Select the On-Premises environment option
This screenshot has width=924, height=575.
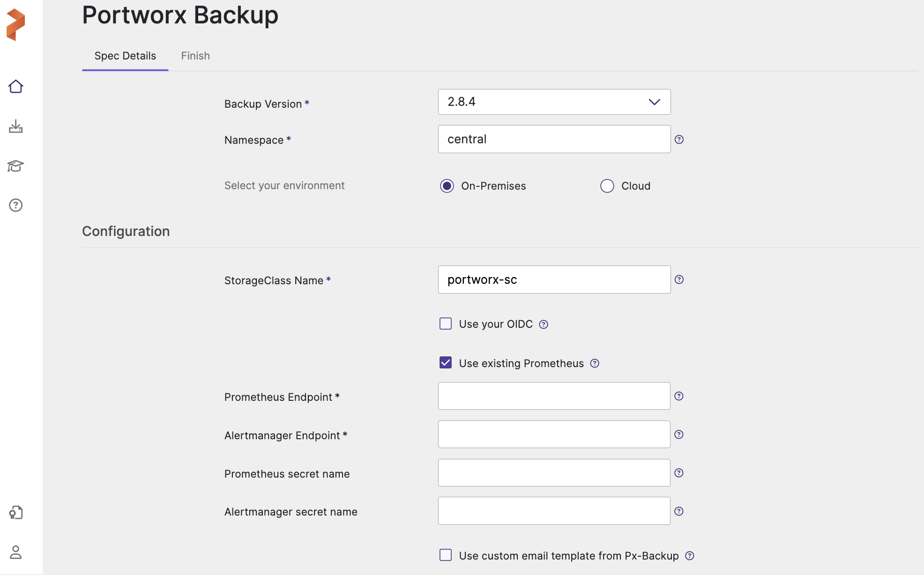(x=447, y=186)
